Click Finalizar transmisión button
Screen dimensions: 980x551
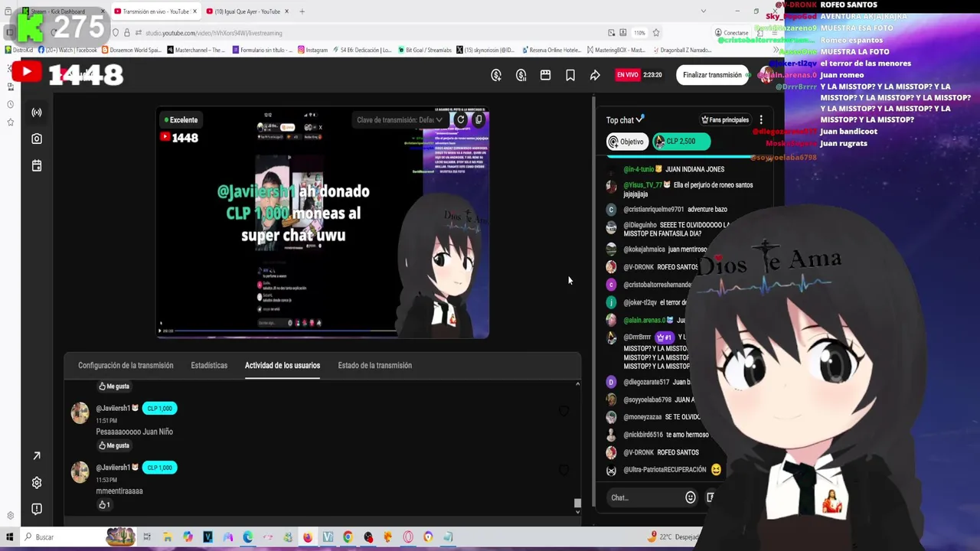pos(712,75)
